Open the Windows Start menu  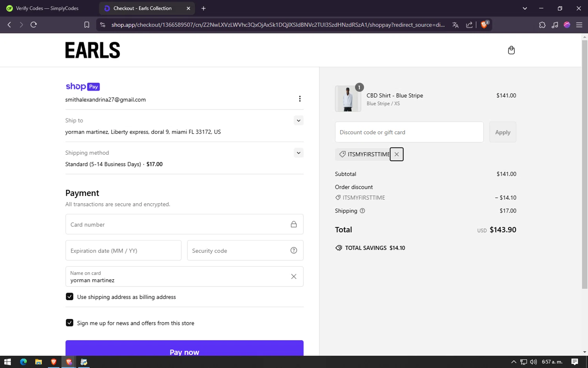(x=7, y=362)
